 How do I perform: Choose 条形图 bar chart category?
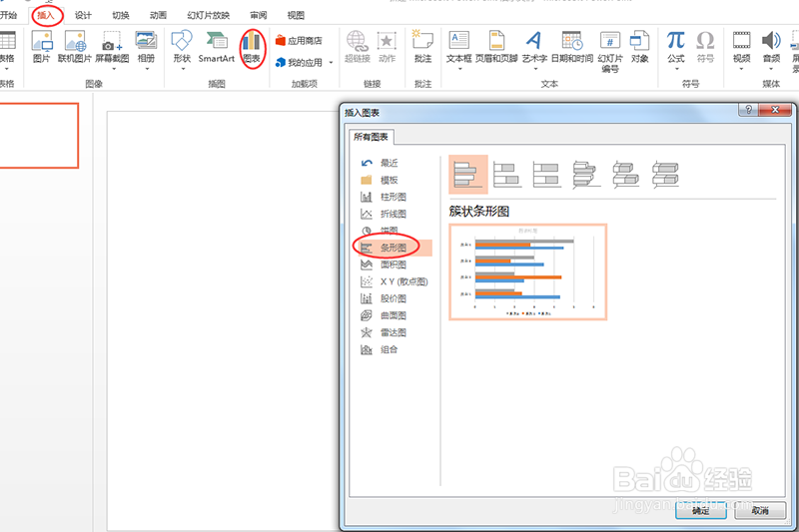[393, 248]
